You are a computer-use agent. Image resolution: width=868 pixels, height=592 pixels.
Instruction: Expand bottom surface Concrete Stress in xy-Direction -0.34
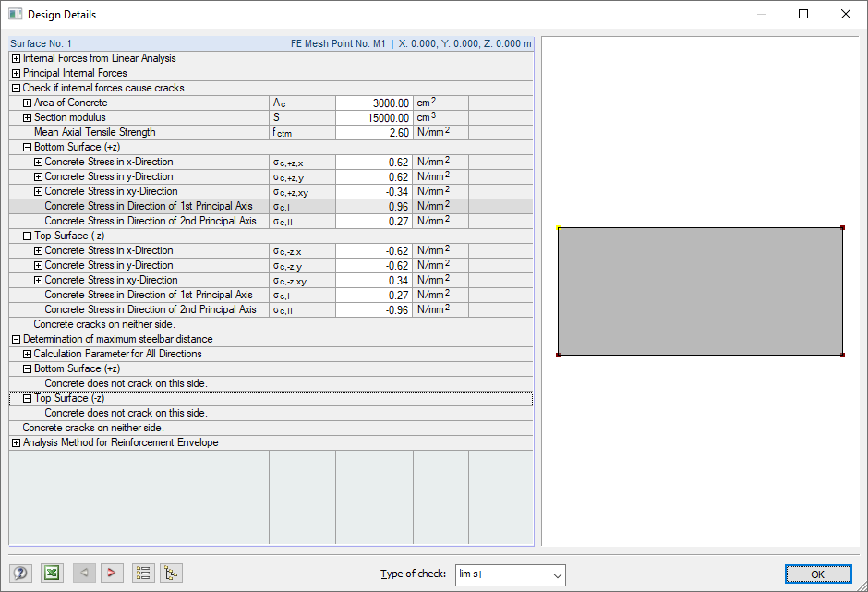[x=38, y=191]
